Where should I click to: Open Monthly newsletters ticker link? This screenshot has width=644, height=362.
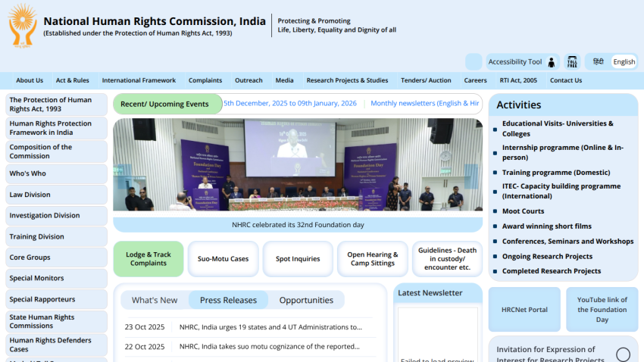(x=425, y=104)
